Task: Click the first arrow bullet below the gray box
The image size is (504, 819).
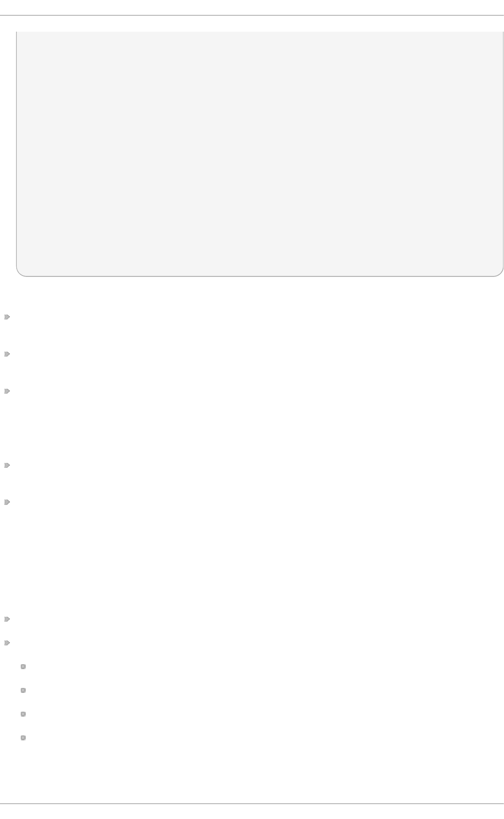Action: tap(7, 317)
